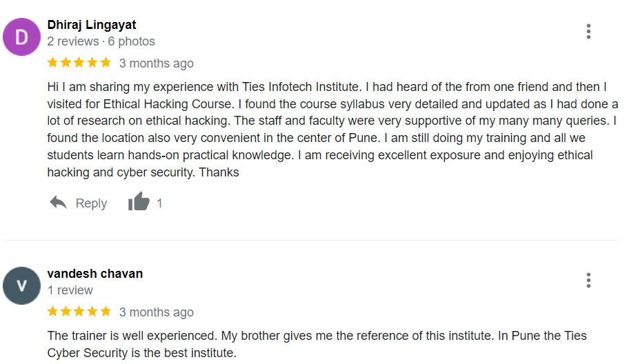Screen dimensions: 638x364
Task: Click the Reply text under Dhiraj's review
Action: (91, 203)
